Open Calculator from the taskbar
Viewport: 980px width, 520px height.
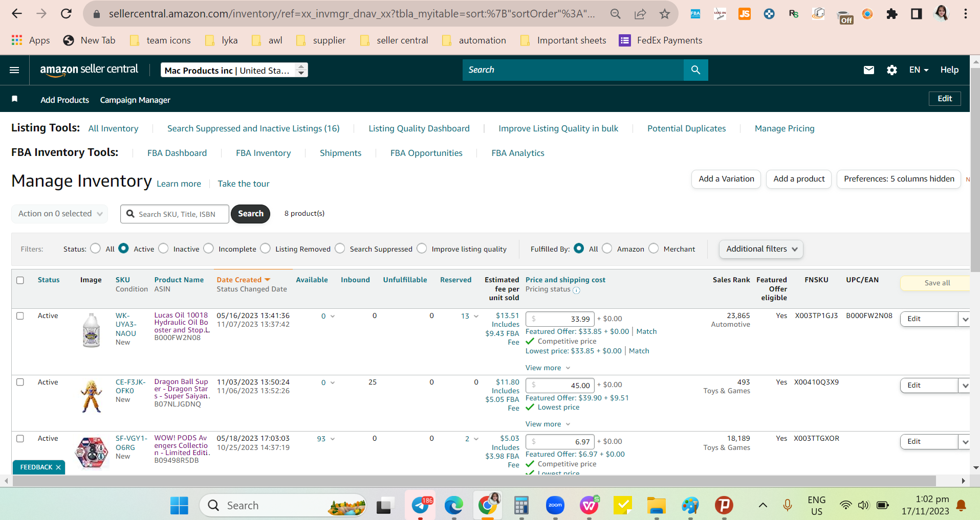pyautogui.click(x=521, y=506)
